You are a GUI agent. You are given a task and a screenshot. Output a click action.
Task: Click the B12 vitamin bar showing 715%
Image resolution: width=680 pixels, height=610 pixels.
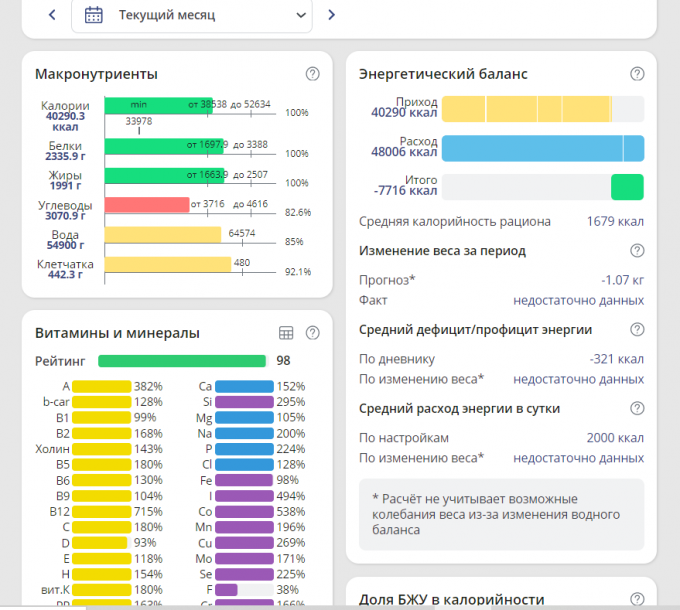pyautogui.click(x=102, y=512)
